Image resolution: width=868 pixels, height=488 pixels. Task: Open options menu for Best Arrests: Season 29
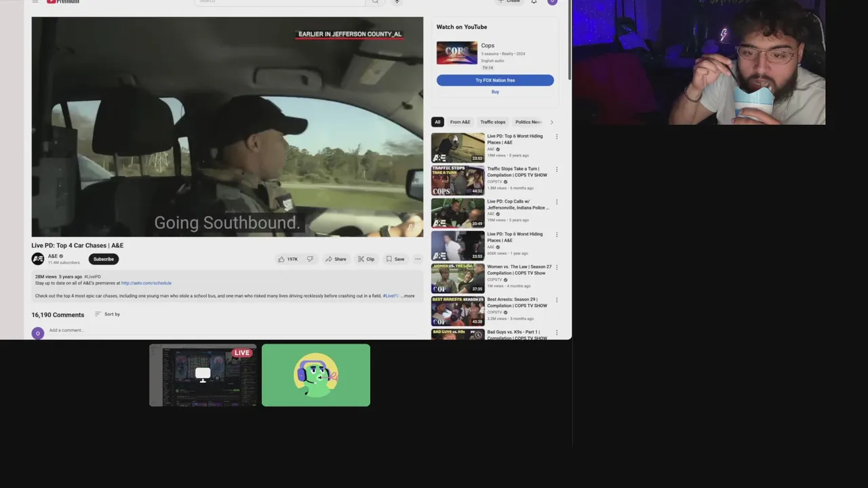click(x=557, y=300)
